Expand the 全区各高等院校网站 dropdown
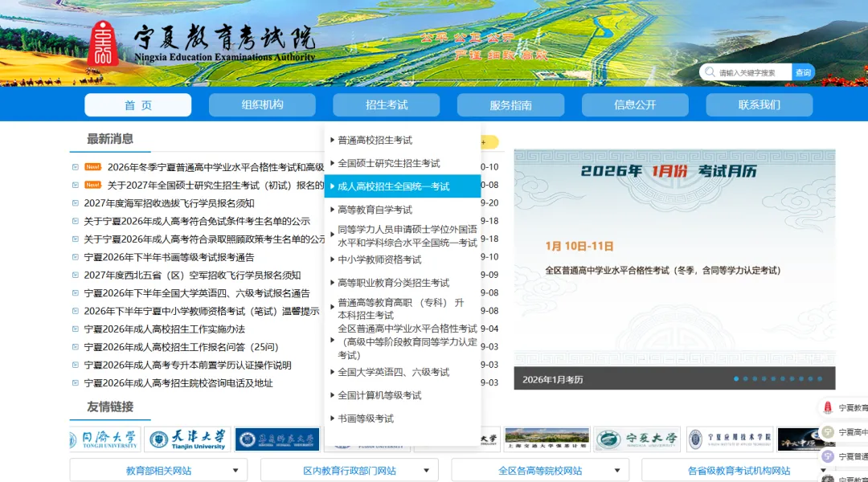Screen dimensions: 868x482 540,471
